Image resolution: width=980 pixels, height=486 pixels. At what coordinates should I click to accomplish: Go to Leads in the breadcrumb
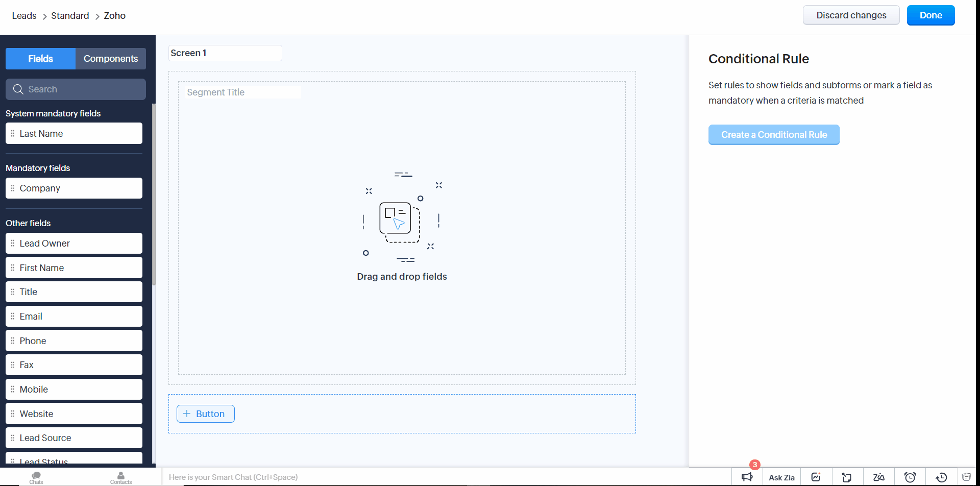coord(24,16)
